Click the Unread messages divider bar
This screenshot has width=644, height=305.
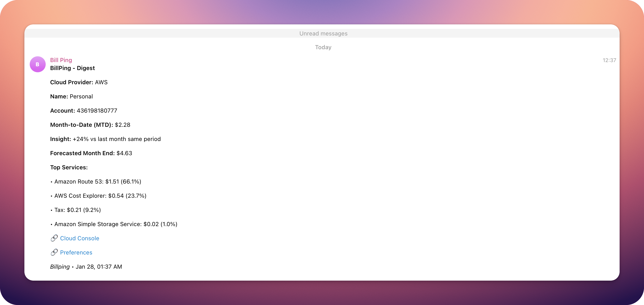pos(323,33)
